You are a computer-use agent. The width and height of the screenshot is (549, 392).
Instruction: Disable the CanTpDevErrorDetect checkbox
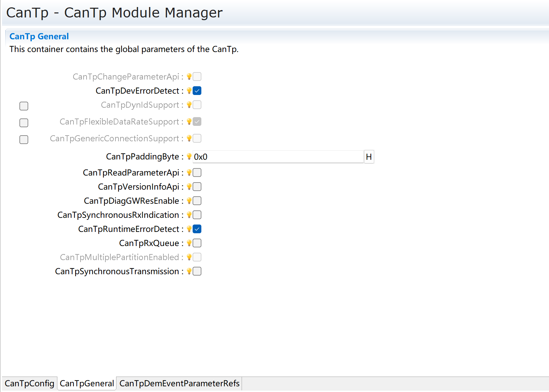pyautogui.click(x=197, y=91)
